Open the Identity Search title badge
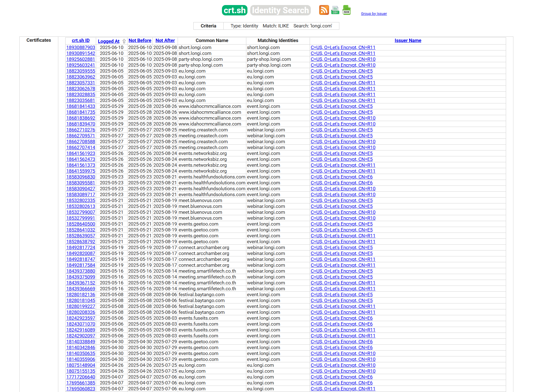 (280, 10)
